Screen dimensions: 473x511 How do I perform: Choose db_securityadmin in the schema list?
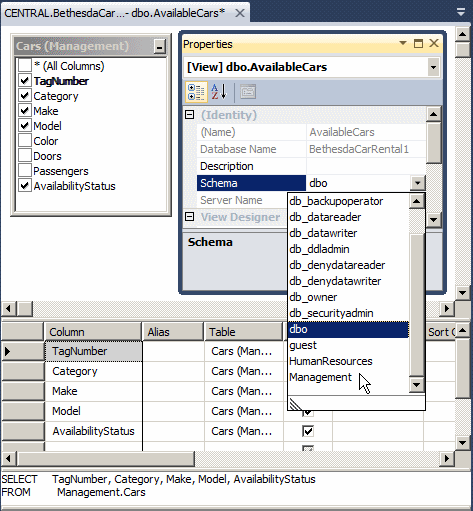pyautogui.click(x=348, y=313)
